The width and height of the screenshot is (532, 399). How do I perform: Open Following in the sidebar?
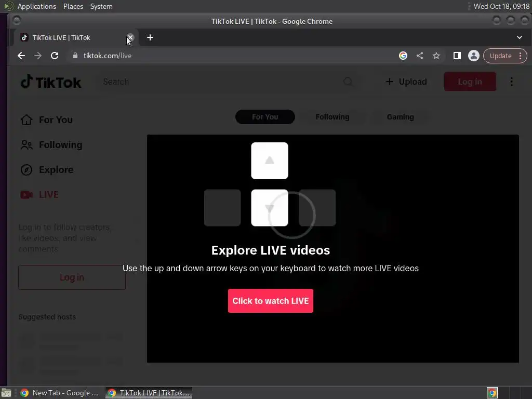51,145
